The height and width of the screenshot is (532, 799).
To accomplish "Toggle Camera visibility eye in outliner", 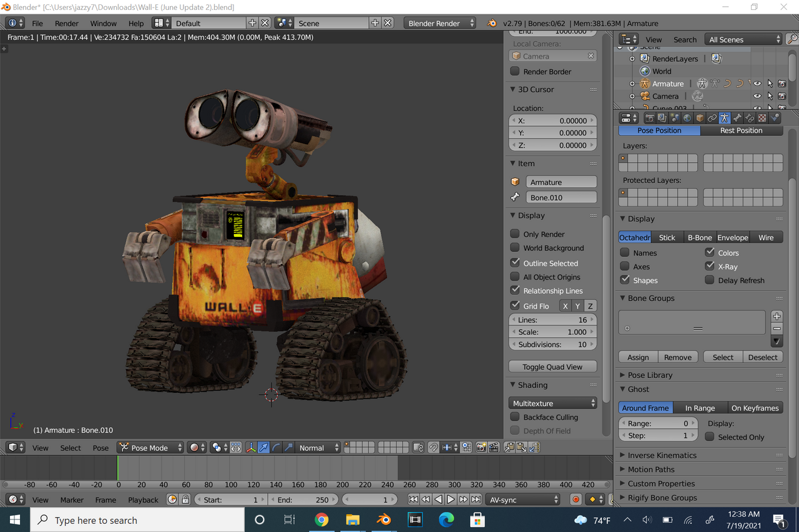I will 757,96.
